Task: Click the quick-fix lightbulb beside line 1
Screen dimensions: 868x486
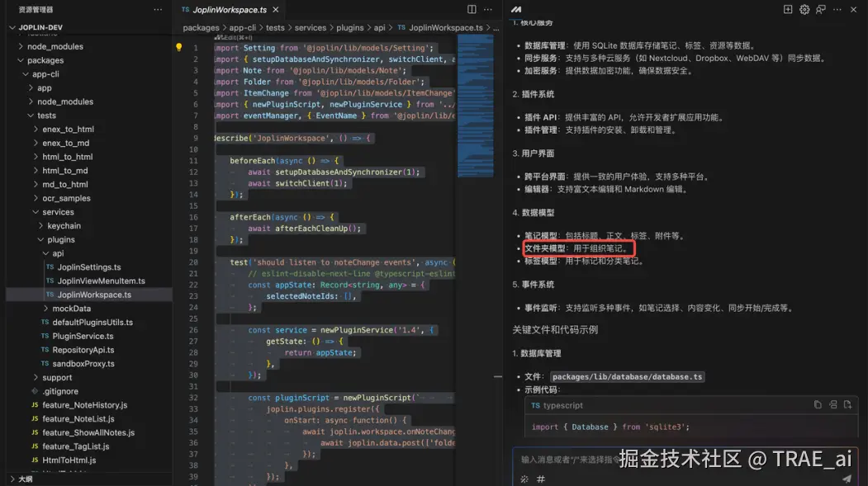Action: 180,47
